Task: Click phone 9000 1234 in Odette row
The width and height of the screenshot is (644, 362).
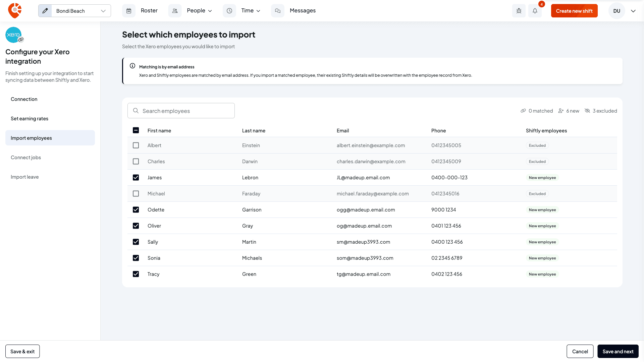Action: pos(443,209)
